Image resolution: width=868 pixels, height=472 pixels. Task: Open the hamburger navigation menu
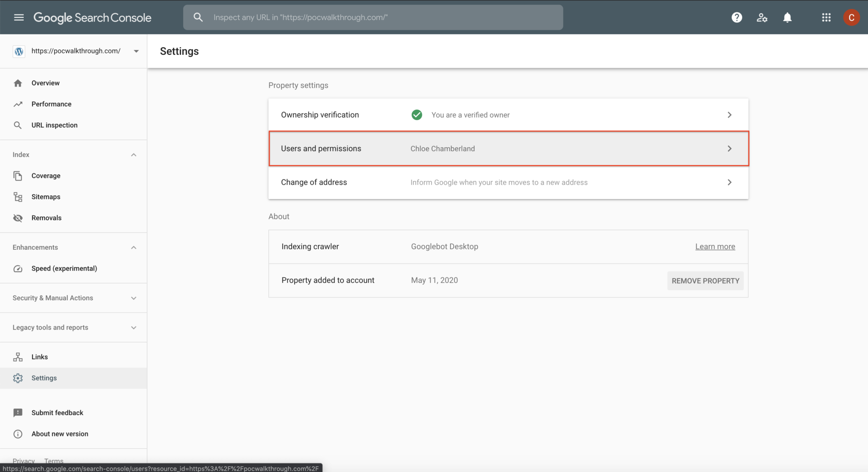[x=19, y=17]
